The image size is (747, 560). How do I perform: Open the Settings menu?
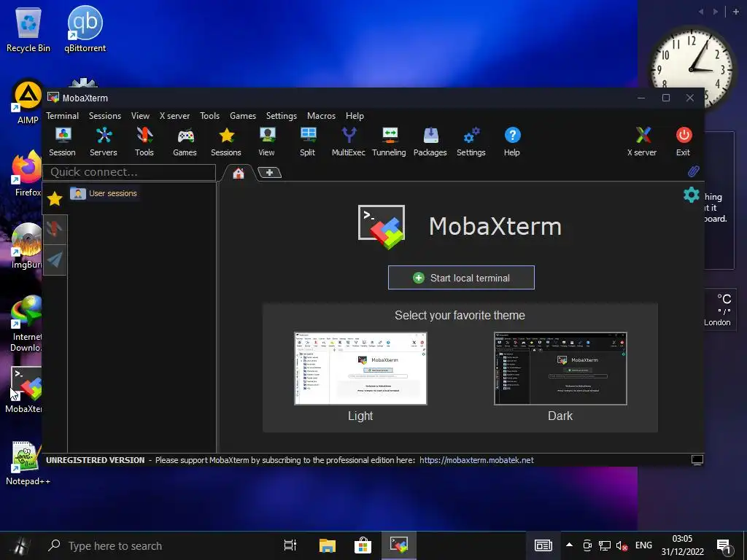pos(282,116)
